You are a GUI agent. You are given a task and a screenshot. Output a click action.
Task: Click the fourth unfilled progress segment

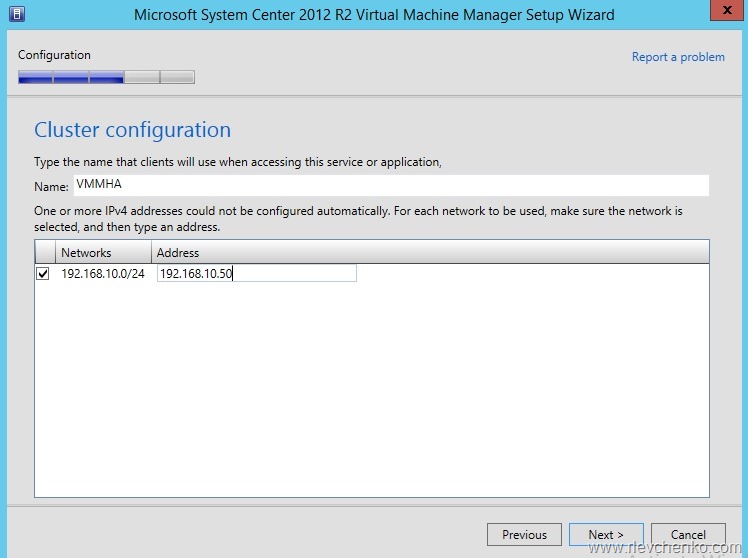point(141,77)
